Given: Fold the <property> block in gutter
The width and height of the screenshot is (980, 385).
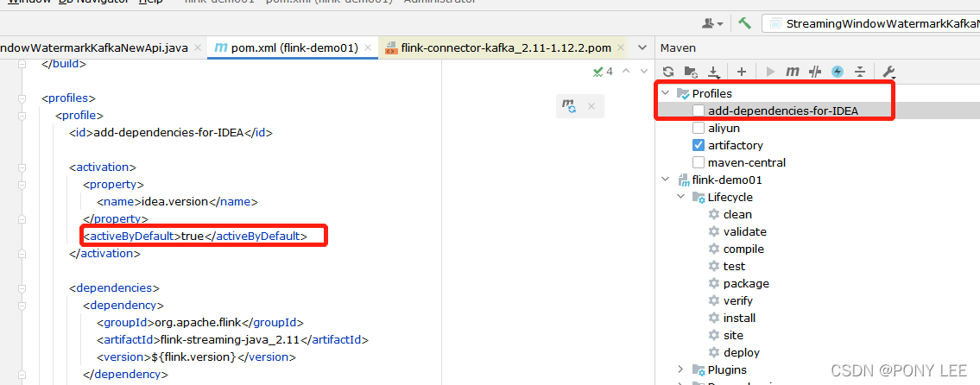Looking at the screenshot, I should [22, 185].
